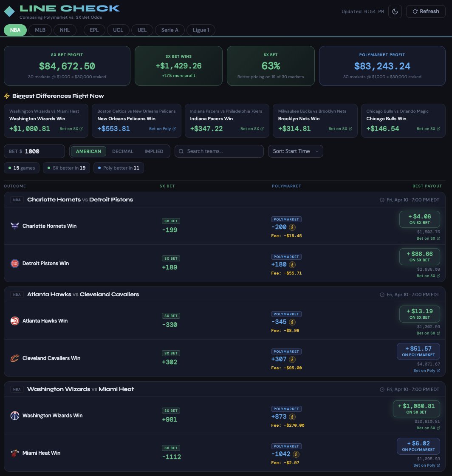Filter by SX better in 19
Image resolution: width=452 pixels, height=476 pixels.
tap(66, 168)
